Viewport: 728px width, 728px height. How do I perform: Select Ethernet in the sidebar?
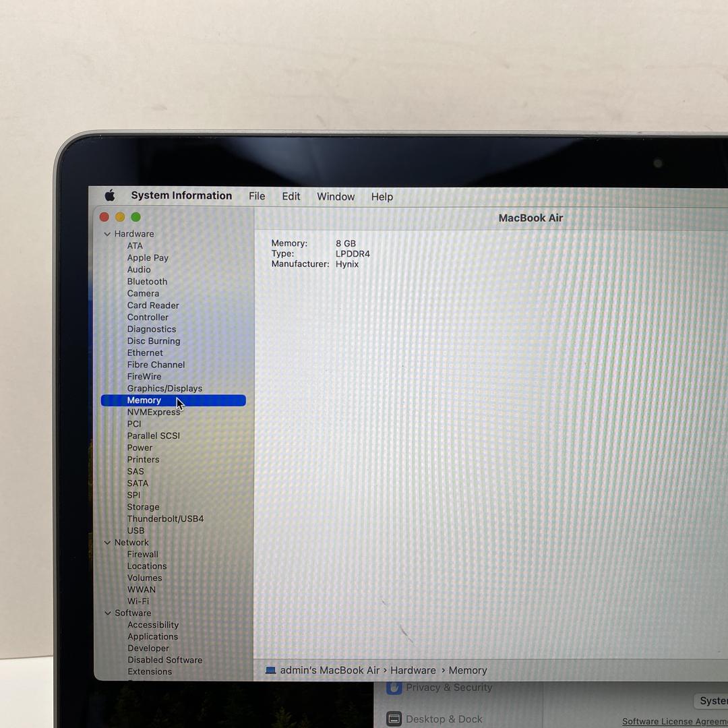coord(145,353)
